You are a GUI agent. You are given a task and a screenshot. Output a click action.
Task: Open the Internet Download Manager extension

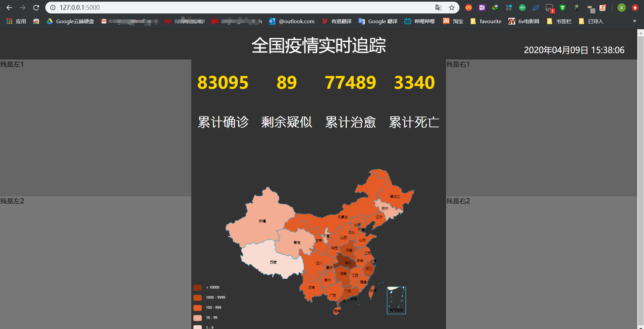tap(495, 7)
